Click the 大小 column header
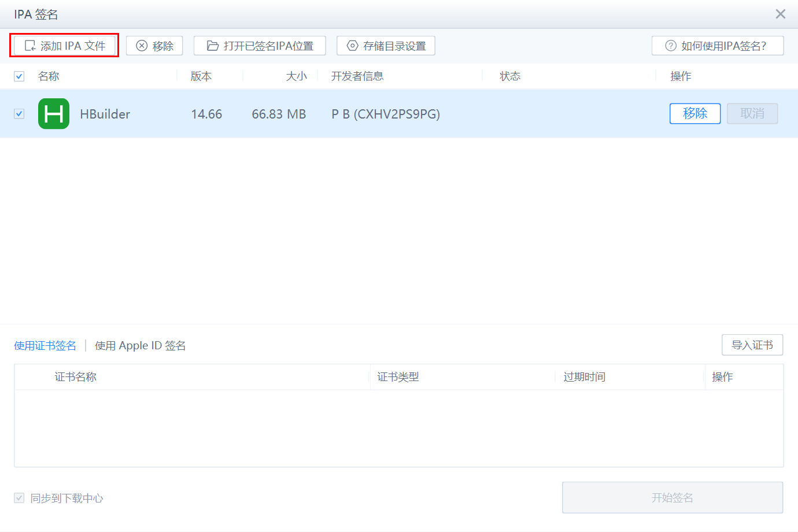This screenshot has height=532, width=798. pos(297,76)
